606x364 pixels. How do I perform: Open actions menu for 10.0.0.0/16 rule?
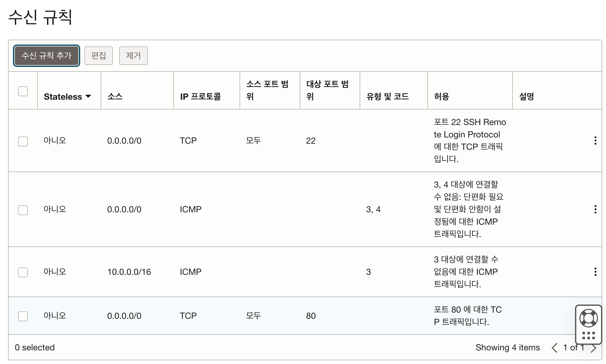coord(595,272)
